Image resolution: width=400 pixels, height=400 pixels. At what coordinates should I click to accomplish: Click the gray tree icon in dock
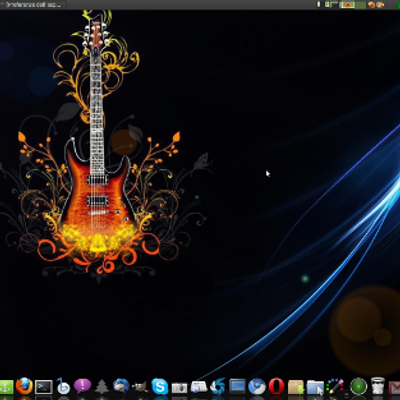tap(102, 387)
